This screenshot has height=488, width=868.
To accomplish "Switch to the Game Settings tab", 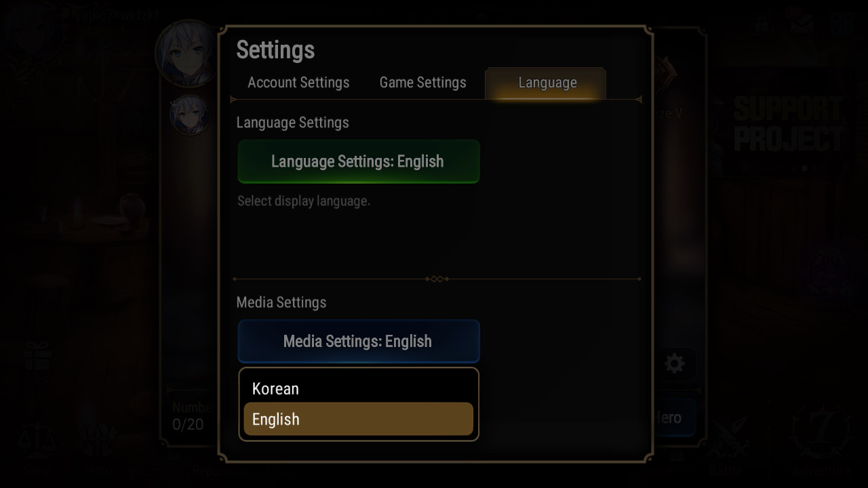I will pos(422,83).
